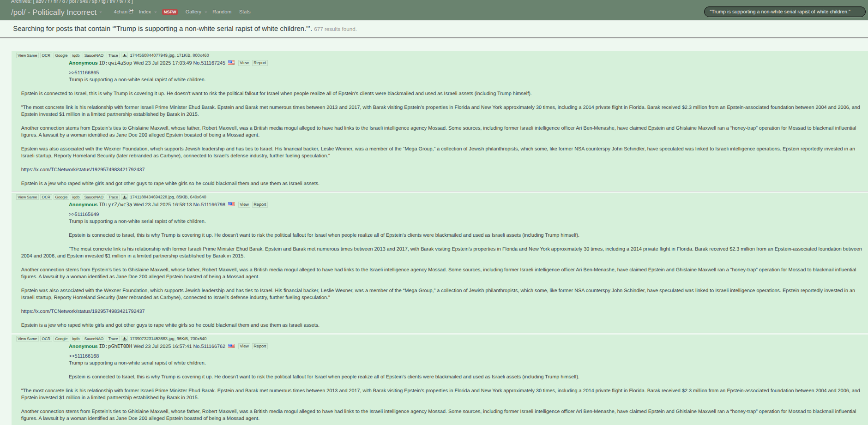
Task: Click Trace on post No.511166762
Action: [113, 339]
